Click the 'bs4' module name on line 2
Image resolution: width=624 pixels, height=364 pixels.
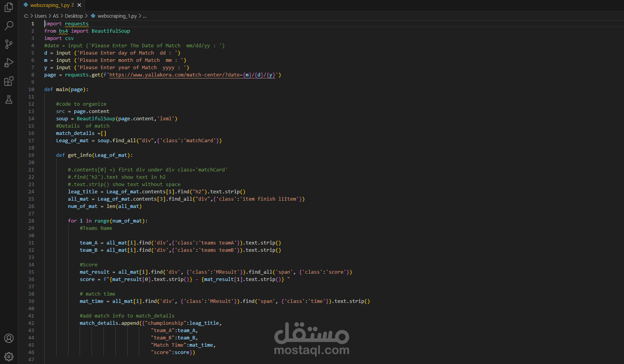point(63,31)
